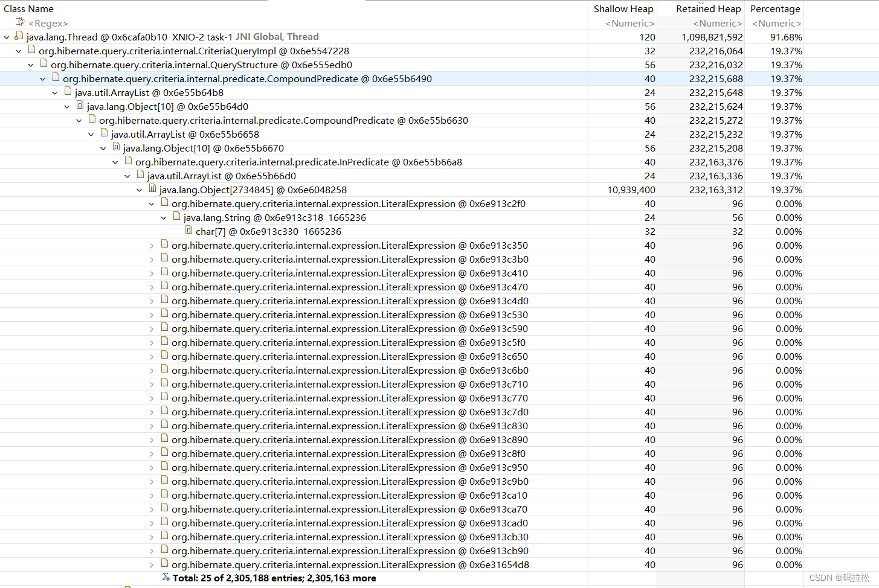Click the shallow heap value 10,939,400

(x=631, y=190)
